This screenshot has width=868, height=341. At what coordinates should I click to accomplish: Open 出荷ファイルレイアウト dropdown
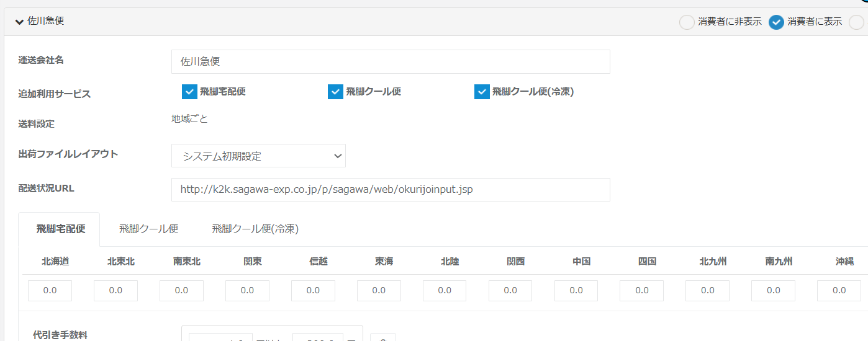coord(258,156)
